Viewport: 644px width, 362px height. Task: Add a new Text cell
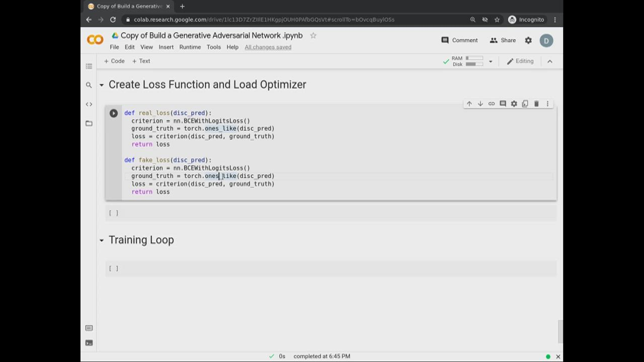tap(141, 61)
